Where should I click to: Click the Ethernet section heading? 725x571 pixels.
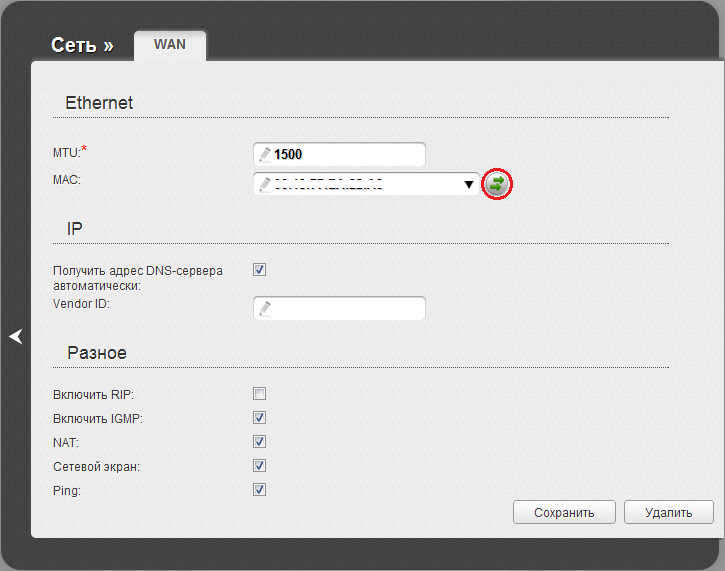99,103
